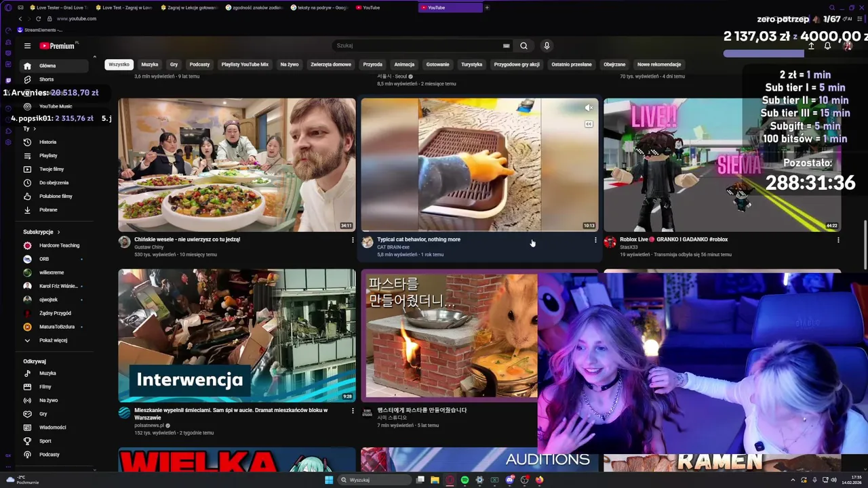Open options menu for Typical cat behavior video
The width and height of the screenshot is (868, 488).
click(x=595, y=240)
